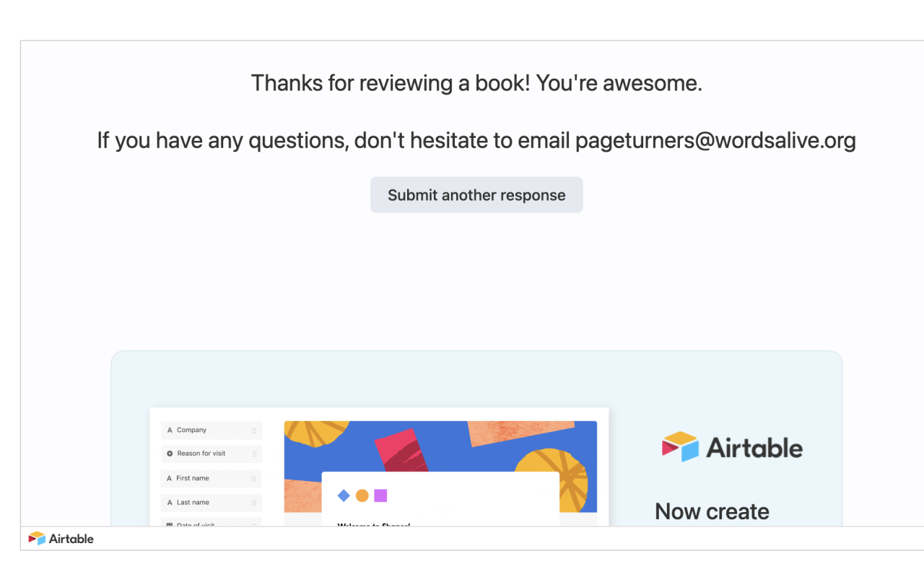Click the 'Now create' heading text
Image resolution: width=924 pixels, height=567 pixels.
point(712,511)
